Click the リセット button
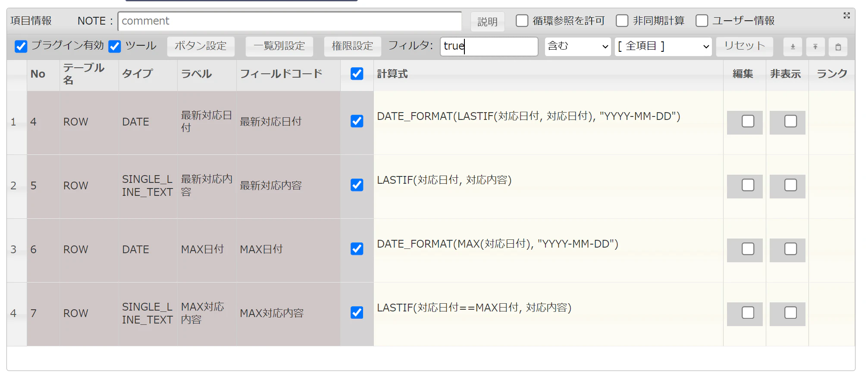 (745, 46)
